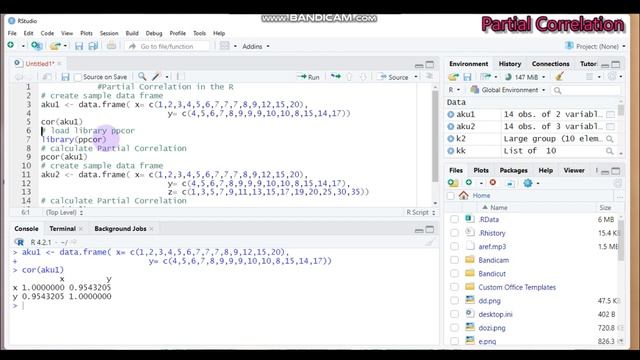The height and width of the screenshot is (360, 640).
Task: Tick the checkbox for Custom Office Templates
Action: click(x=454, y=287)
